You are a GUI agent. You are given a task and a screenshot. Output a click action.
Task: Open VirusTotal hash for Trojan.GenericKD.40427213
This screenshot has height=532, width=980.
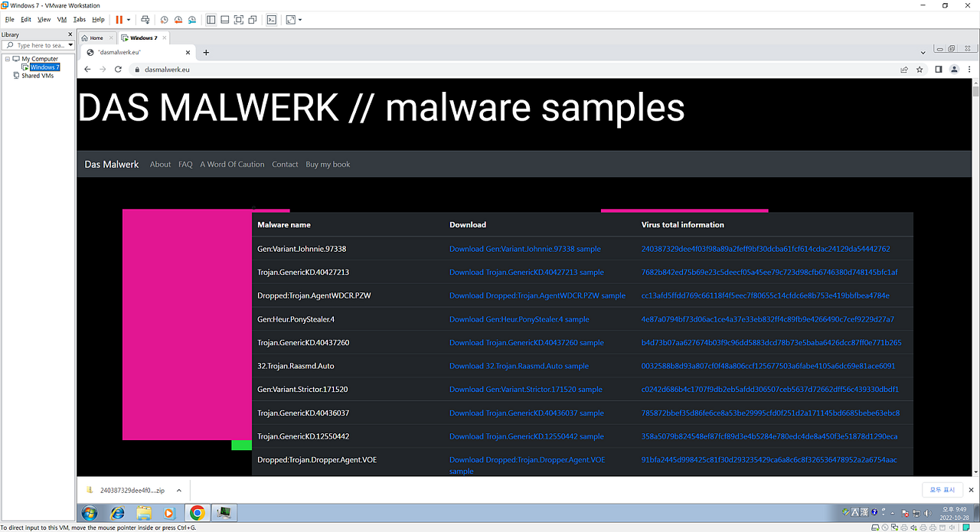769,273
